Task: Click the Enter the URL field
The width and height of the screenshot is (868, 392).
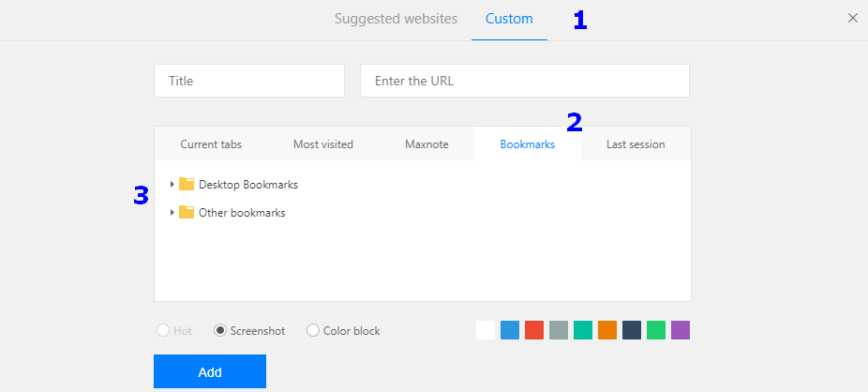Action: point(524,81)
